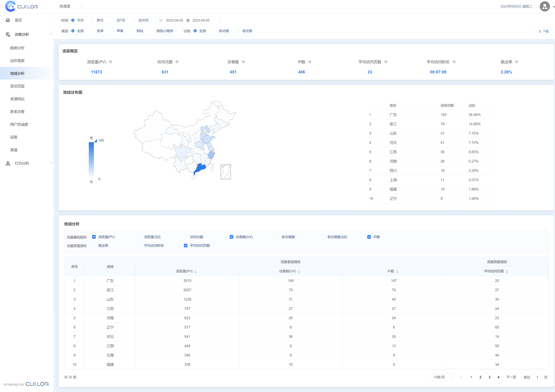
Task: Click the 下载 download button
Action: point(543,31)
